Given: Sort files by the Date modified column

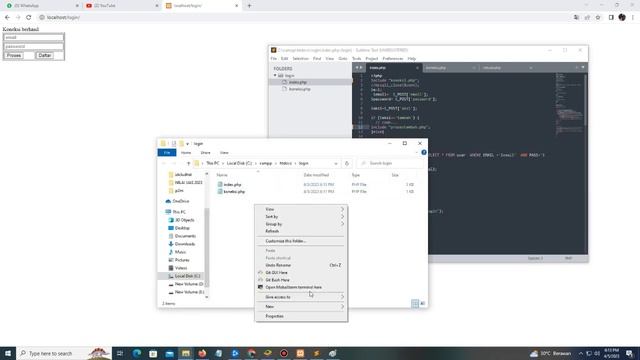Looking at the screenshot, I should 316,175.
